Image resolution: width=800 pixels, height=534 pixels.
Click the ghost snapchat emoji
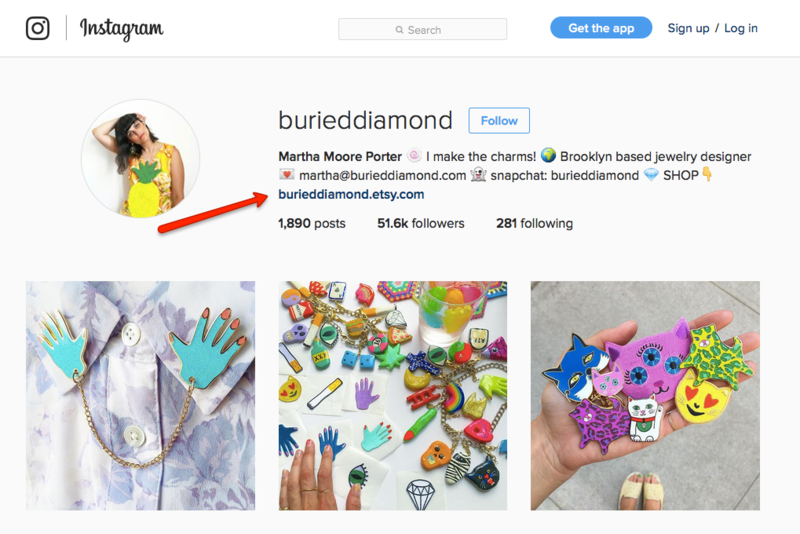point(478,174)
